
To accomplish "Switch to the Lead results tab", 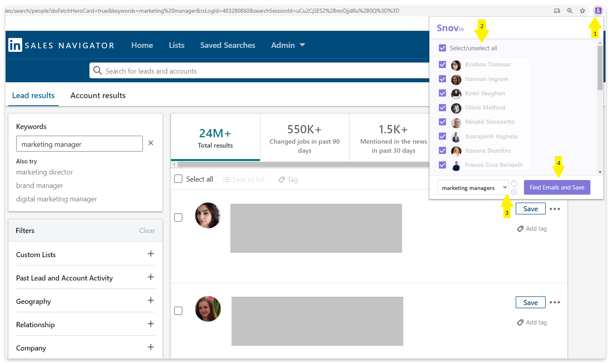I will pyautogui.click(x=33, y=95).
